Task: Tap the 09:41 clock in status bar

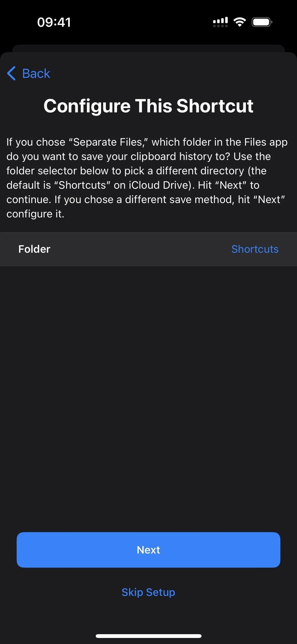Action: [54, 22]
